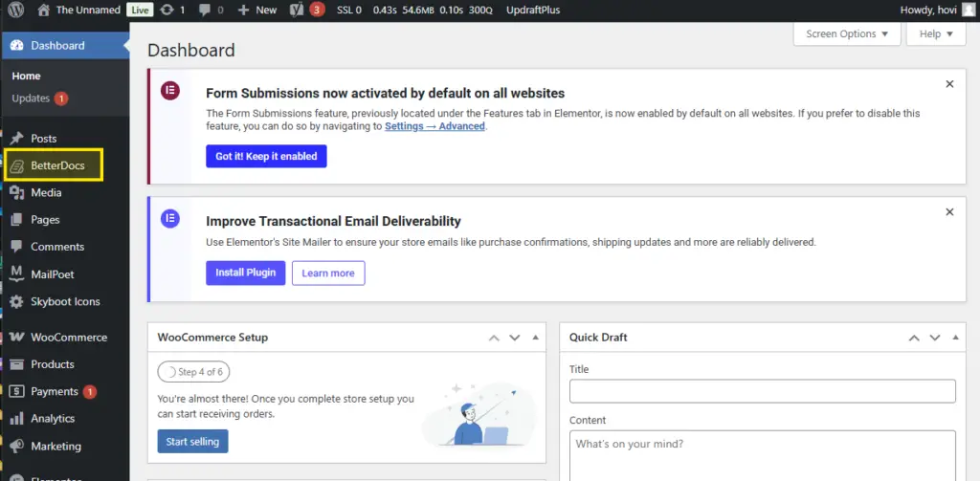Click the Skyboot Icons menu label
This screenshot has width=980, height=481.
[x=65, y=302]
